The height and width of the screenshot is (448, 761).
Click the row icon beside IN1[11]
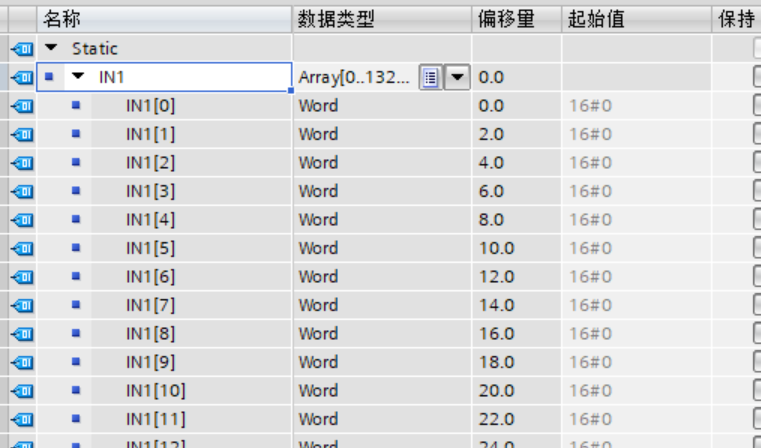[x=21, y=419]
